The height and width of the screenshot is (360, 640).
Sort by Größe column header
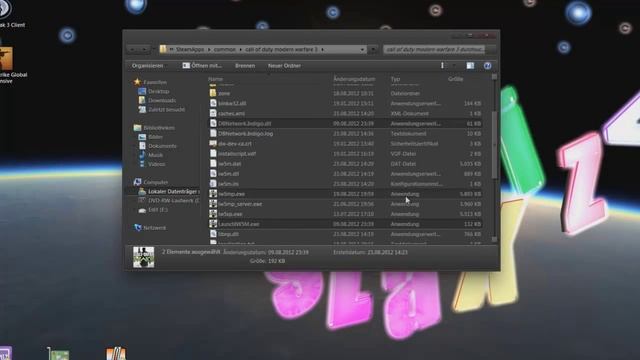click(x=455, y=79)
